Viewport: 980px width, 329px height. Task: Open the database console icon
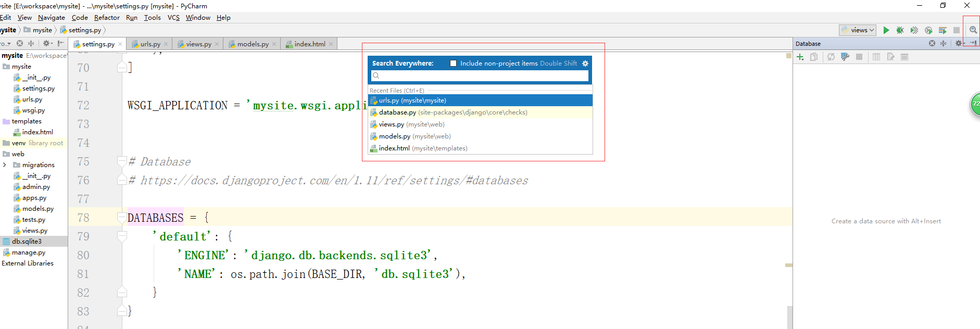904,57
